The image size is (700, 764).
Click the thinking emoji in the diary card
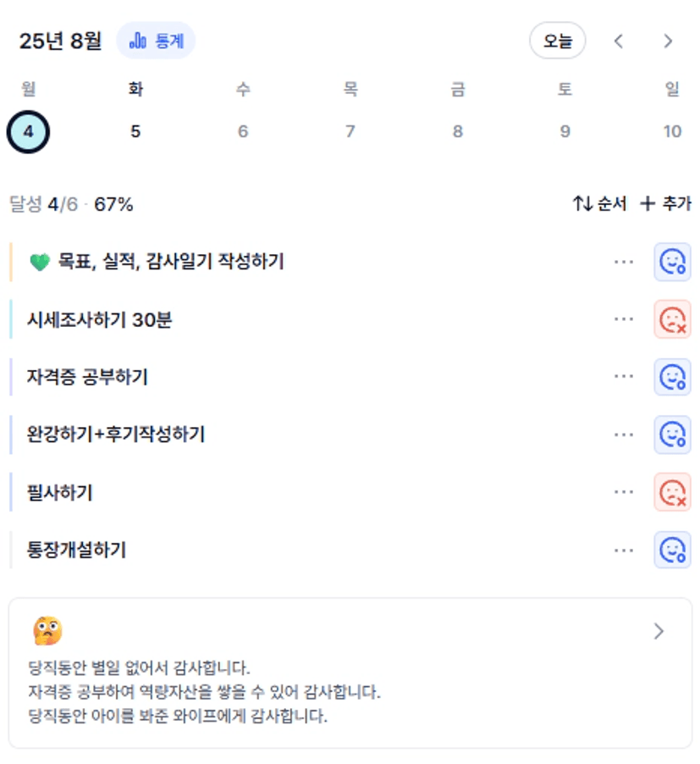(x=47, y=630)
